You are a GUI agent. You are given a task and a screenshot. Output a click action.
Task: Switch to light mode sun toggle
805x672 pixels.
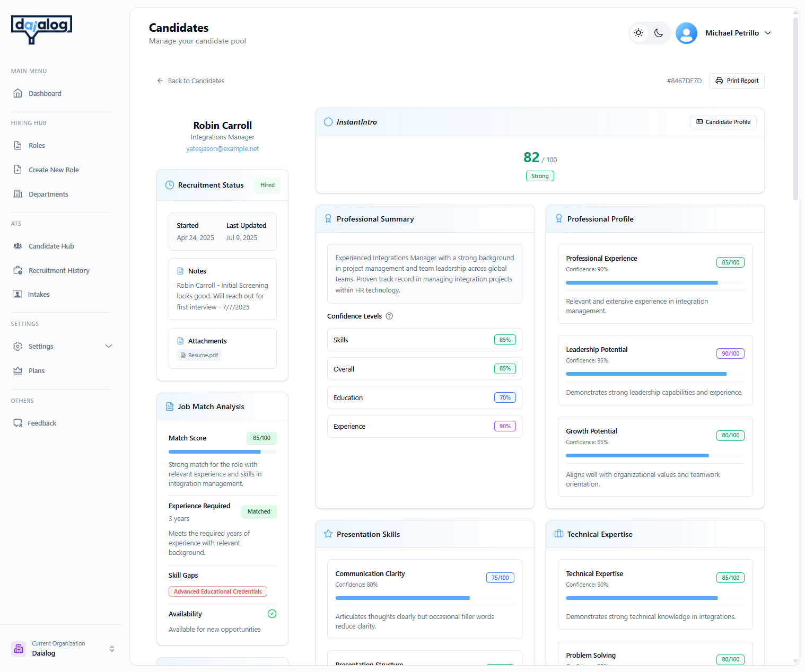coord(638,33)
